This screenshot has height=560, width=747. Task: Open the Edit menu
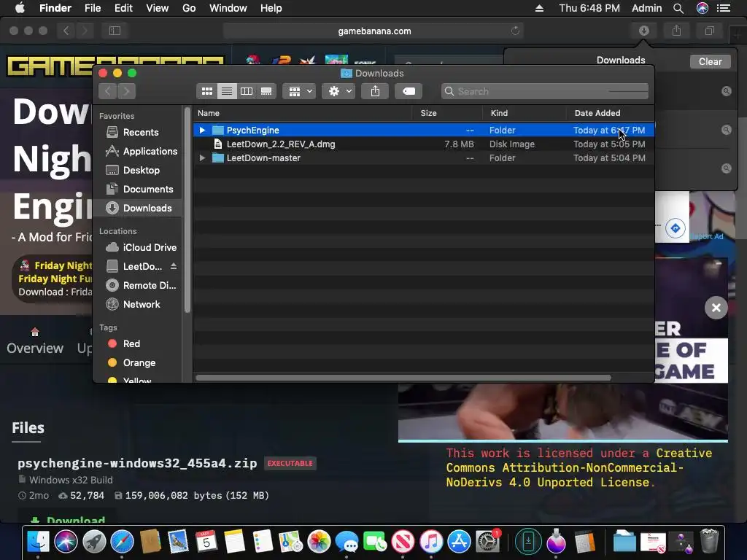click(x=123, y=8)
